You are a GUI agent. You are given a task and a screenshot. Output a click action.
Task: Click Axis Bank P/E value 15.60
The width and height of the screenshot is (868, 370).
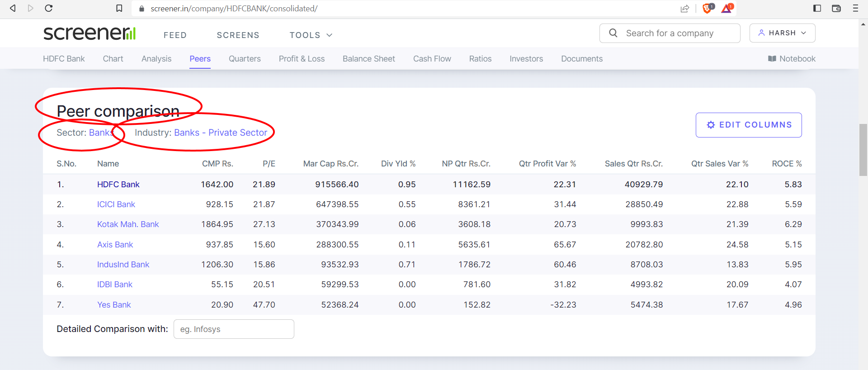tap(264, 245)
